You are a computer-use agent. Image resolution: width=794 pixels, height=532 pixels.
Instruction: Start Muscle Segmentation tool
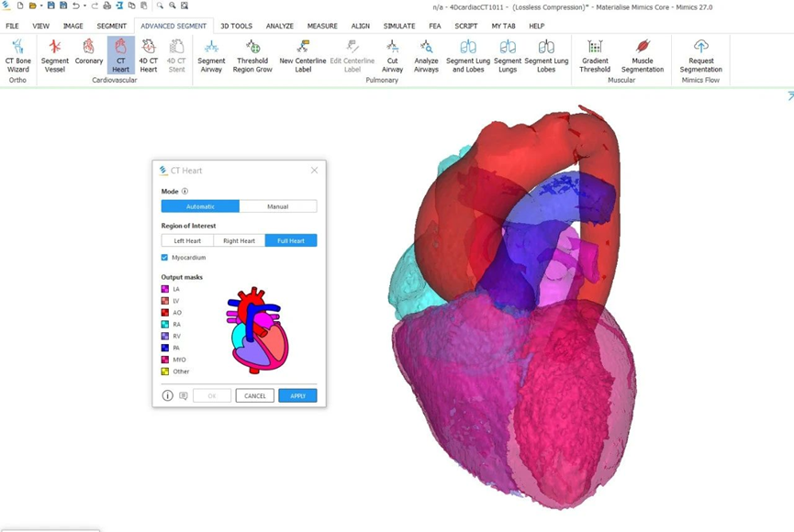coord(643,56)
